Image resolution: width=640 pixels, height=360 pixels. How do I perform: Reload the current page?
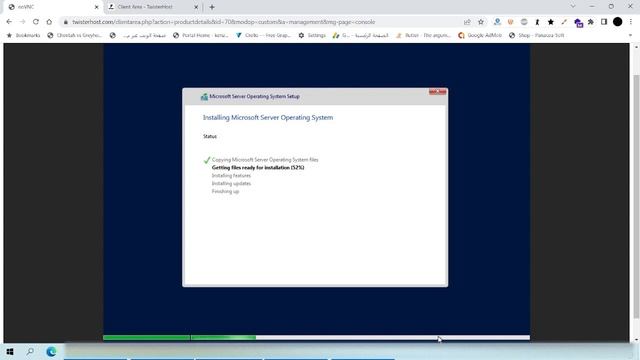pos(36,22)
